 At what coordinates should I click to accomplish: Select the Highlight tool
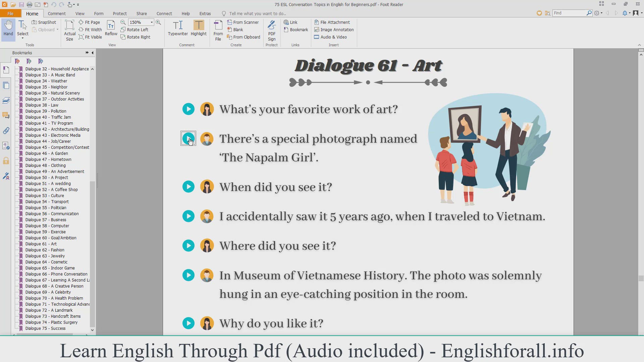(x=199, y=28)
